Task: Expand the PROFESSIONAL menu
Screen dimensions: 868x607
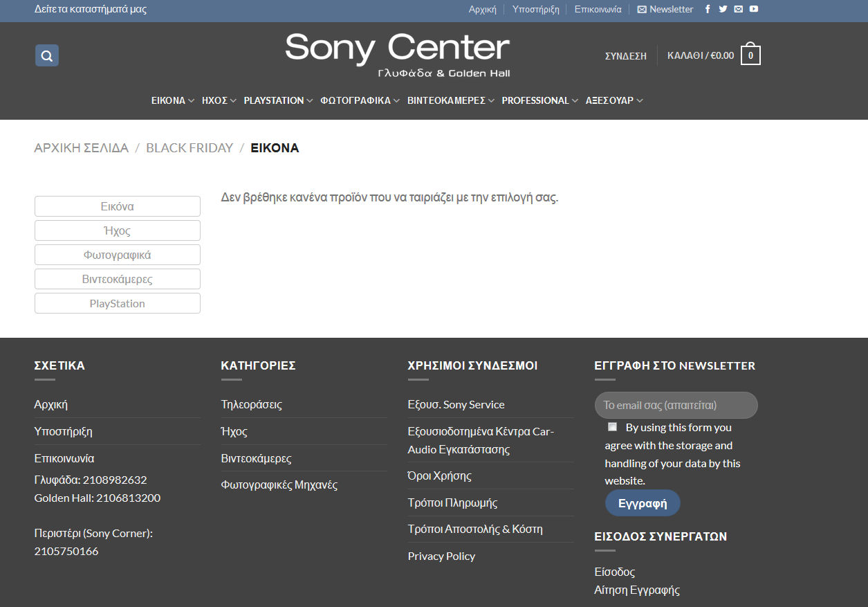Action: pyautogui.click(x=539, y=100)
